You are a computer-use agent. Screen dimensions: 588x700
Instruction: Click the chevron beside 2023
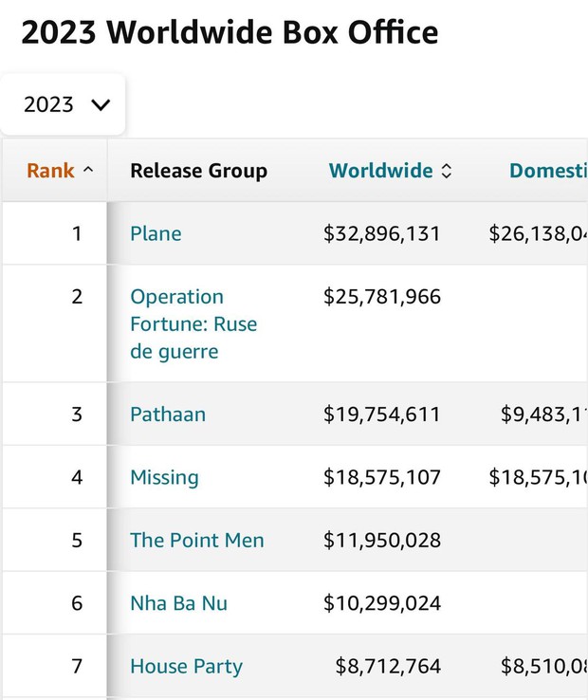(x=101, y=105)
